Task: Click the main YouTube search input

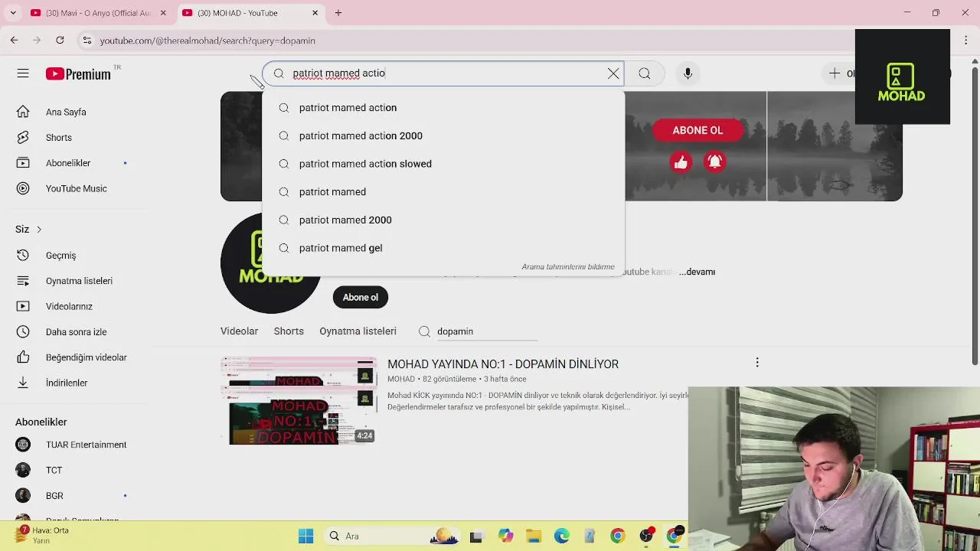Action: coord(444,73)
